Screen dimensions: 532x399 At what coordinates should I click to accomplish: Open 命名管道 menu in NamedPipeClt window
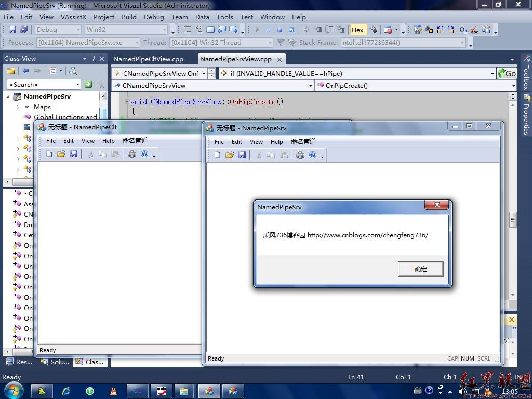(x=135, y=140)
